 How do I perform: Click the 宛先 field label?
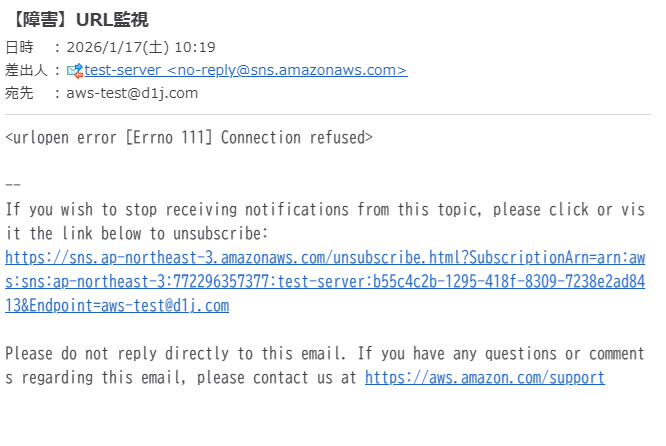pyautogui.click(x=19, y=93)
